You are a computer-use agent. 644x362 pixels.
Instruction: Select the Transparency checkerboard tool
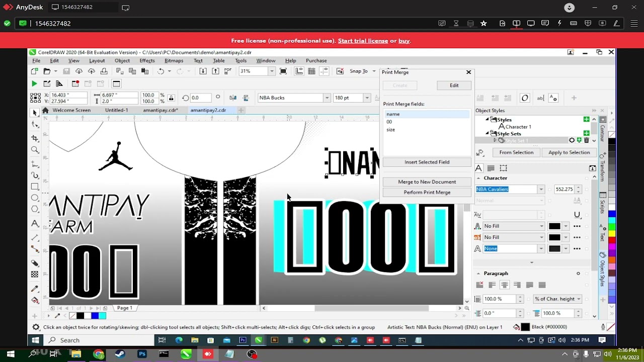[35, 275]
